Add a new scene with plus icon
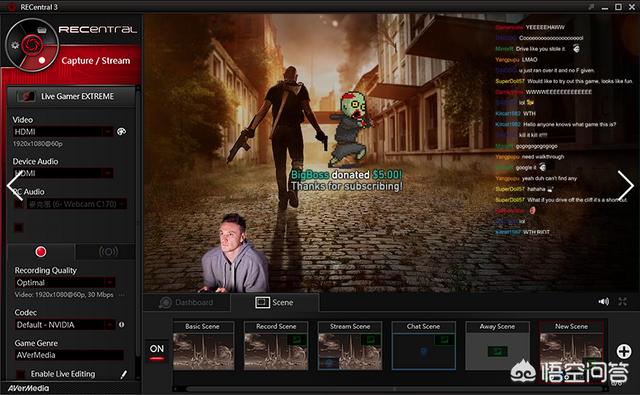Viewport: 640px width, 395px height. [624, 351]
